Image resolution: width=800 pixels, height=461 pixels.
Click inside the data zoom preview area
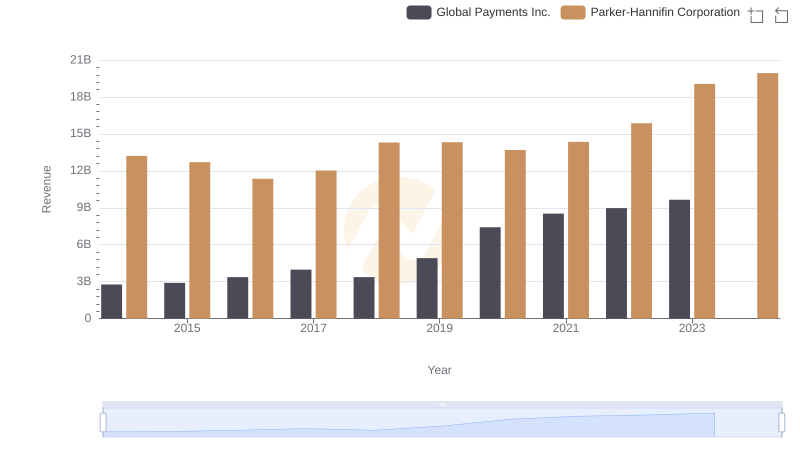442,423
